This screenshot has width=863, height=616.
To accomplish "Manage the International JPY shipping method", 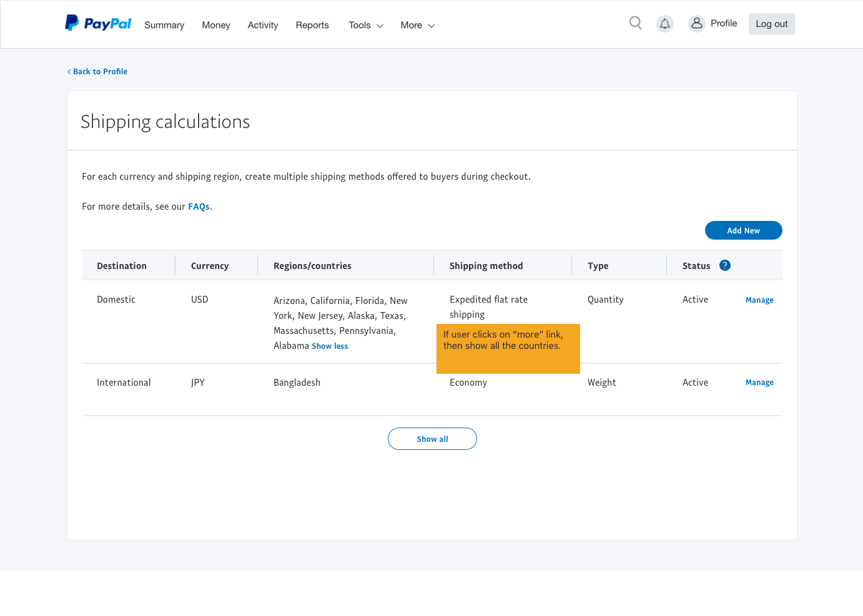I will [759, 383].
